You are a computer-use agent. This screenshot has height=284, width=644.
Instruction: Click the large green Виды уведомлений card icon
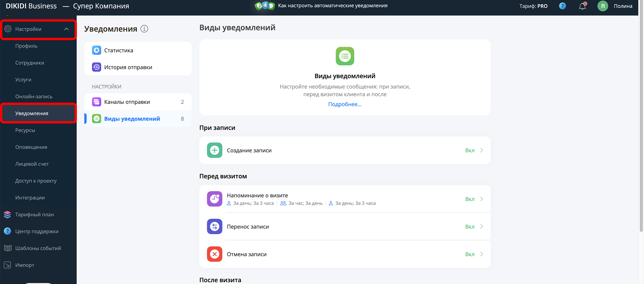[345, 56]
